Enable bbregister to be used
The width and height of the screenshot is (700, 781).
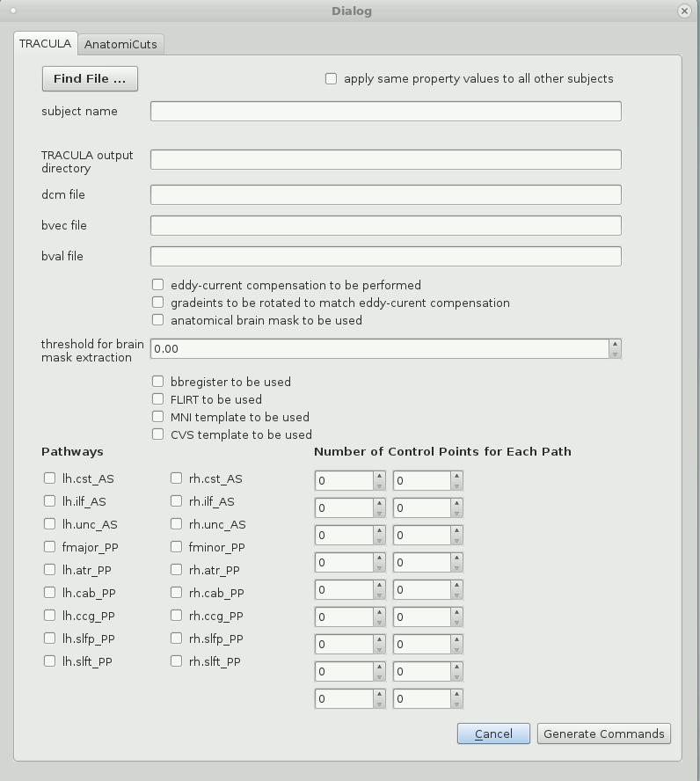tap(158, 382)
